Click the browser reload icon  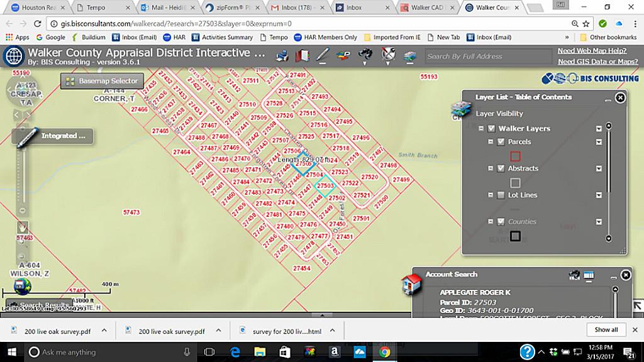point(37,24)
